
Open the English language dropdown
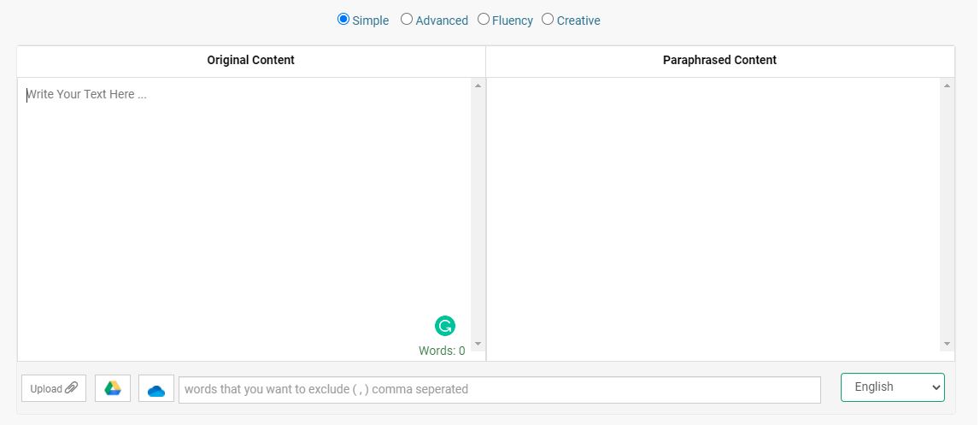pyautogui.click(x=893, y=387)
